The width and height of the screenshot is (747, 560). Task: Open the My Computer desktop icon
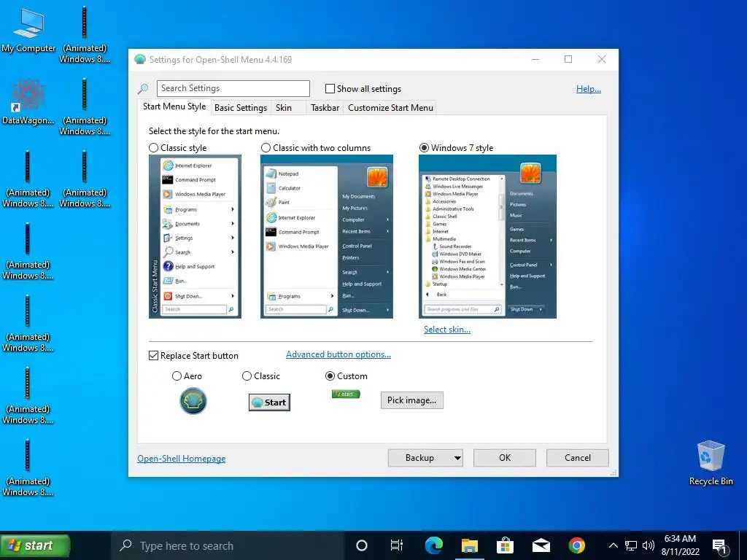[28, 29]
